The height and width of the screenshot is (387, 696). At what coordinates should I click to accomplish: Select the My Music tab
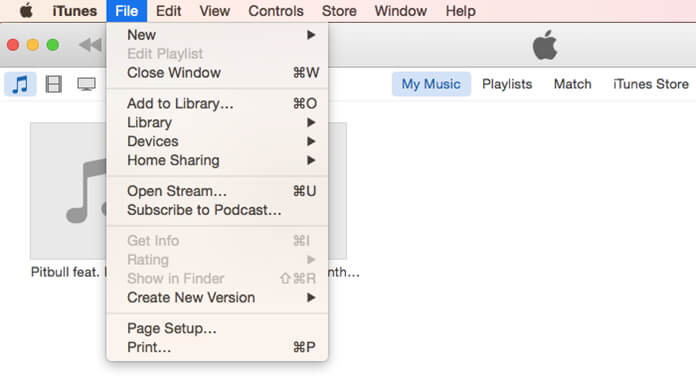pyautogui.click(x=431, y=84)
